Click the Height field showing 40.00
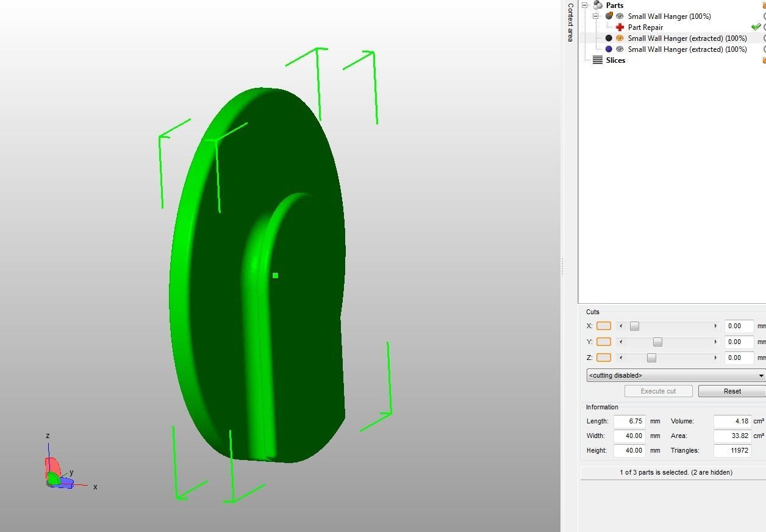766x532 pixels. [629, 450]
